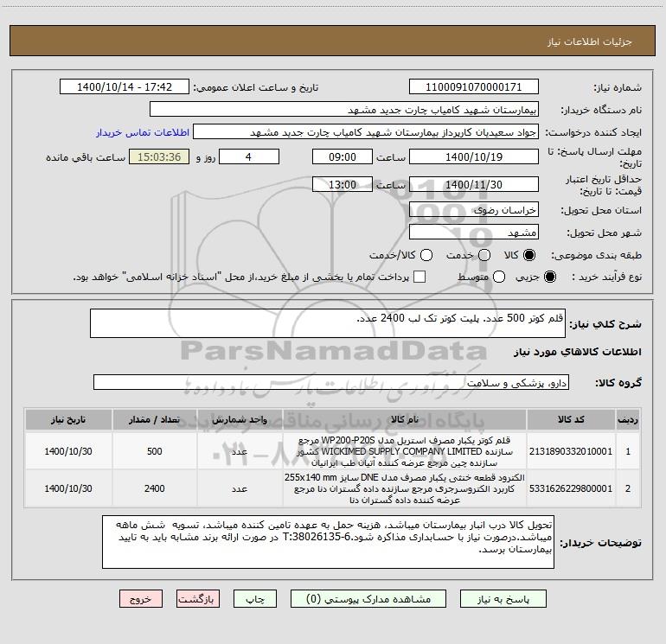Viewport: 666px width, 644px height.
Task: Click the توضیحات خریدار notes text box
Action: [x=328, y=542]
